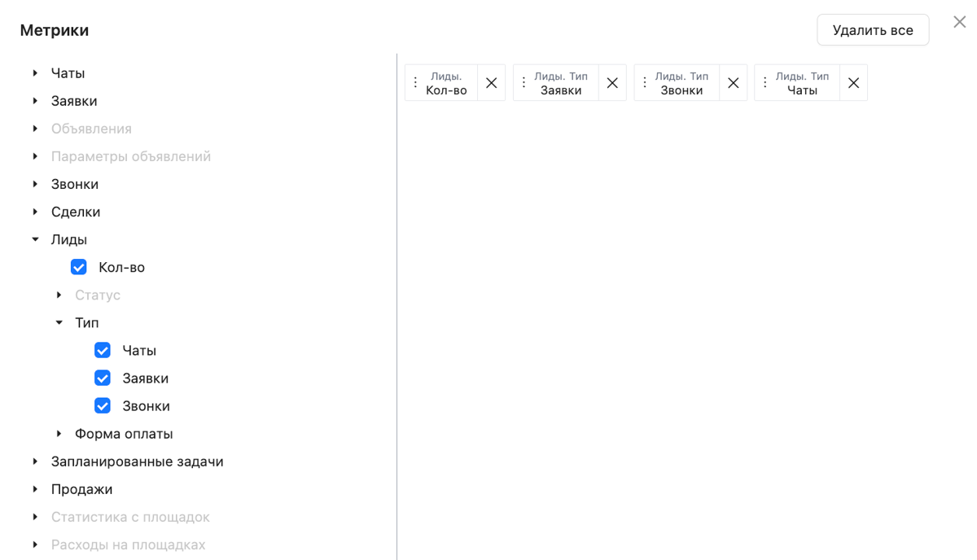Click drag handle on Чаты chip
The image size is (977, 560).
tap(765, 83)
